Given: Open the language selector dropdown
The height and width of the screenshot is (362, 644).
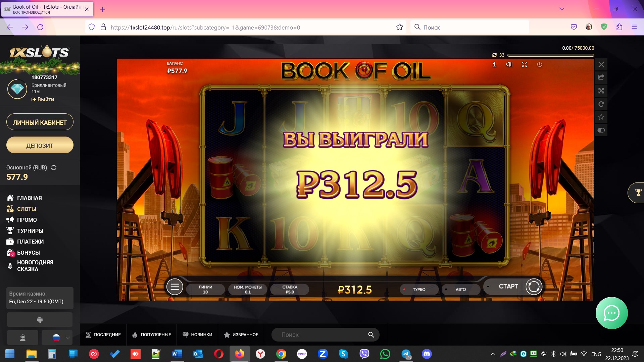Looking at the screenshot, I should 57,338.
